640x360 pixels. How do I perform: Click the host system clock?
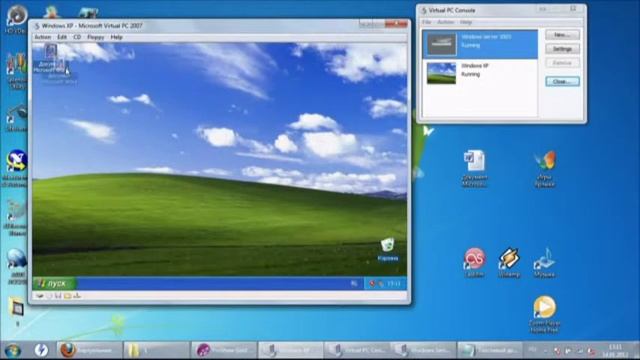615,351
